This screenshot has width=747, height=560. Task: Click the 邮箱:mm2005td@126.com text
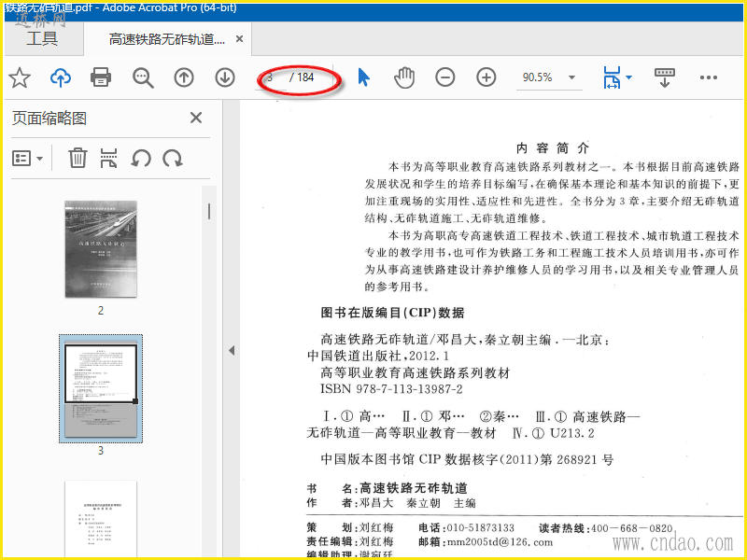click(486, 542)
